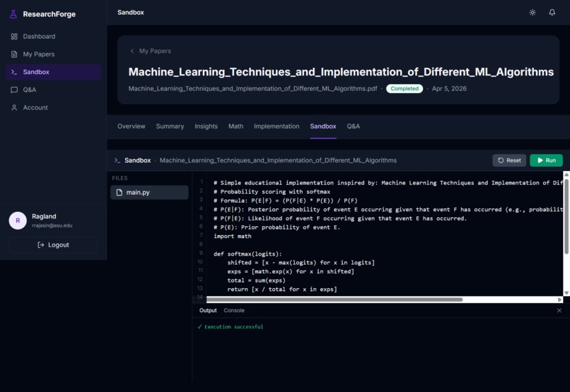The width and height of the screenshot is (570, 392).
Task: Switch to the Summary tab
Action: [170, 126]
